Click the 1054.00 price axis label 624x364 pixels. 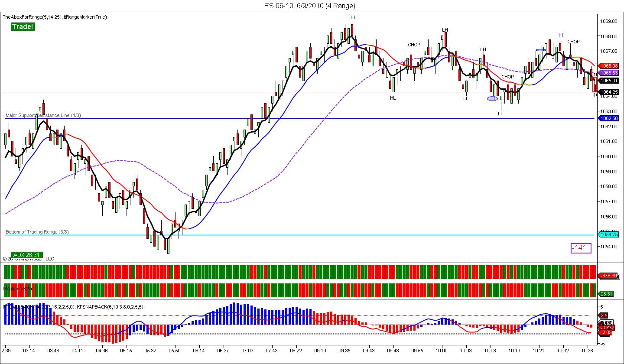pos(608,247)
